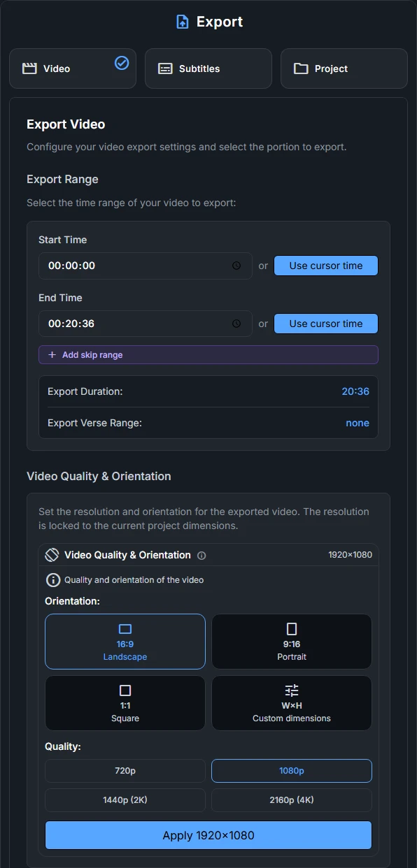
Task: Choose 720p quality
Action: pos(125,771)
